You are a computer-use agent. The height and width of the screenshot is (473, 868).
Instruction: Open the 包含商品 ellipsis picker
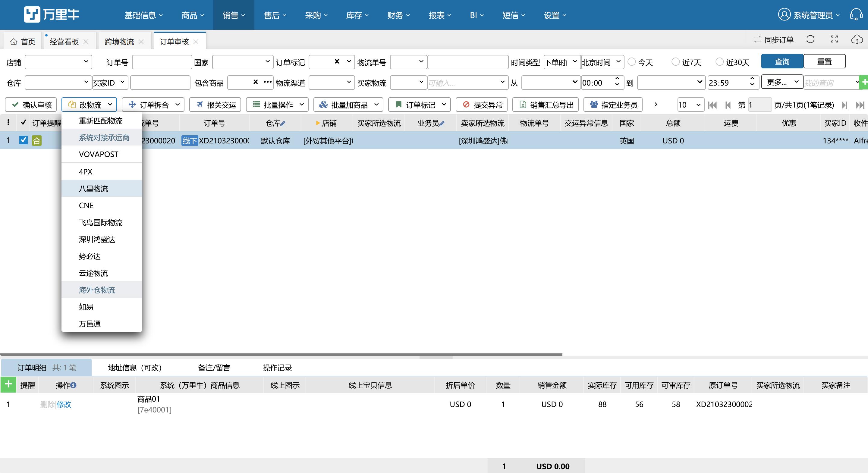click(268, 82)
